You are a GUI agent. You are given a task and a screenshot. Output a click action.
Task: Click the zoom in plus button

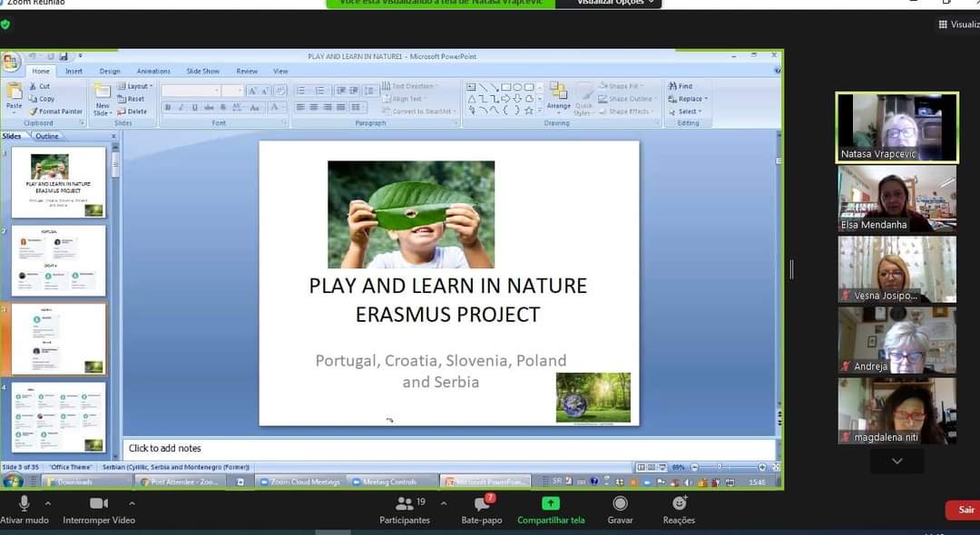(x=762, y=467)
